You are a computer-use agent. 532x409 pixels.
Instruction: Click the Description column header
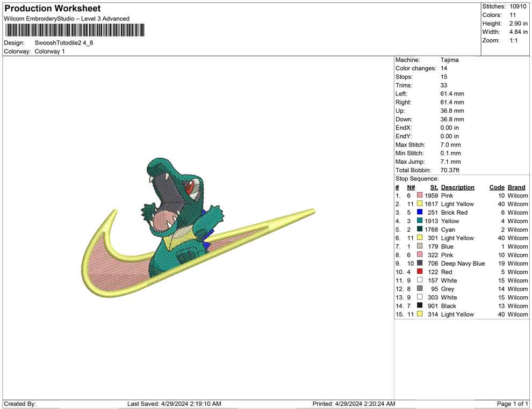pos(457,187)
